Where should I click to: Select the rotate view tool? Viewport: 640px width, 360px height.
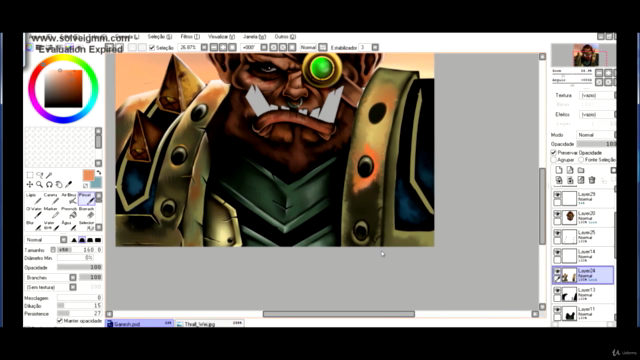[49, 184]
